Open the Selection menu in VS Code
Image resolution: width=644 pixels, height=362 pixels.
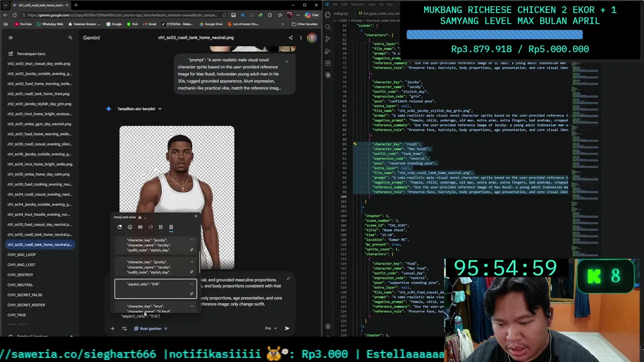[358, 5]
